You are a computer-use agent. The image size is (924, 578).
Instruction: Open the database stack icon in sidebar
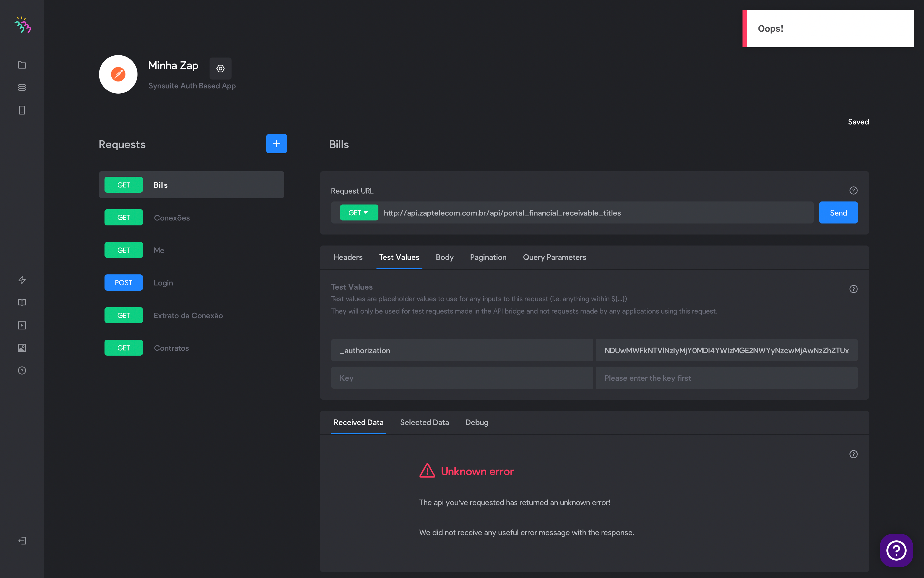[x=22, y=88]
